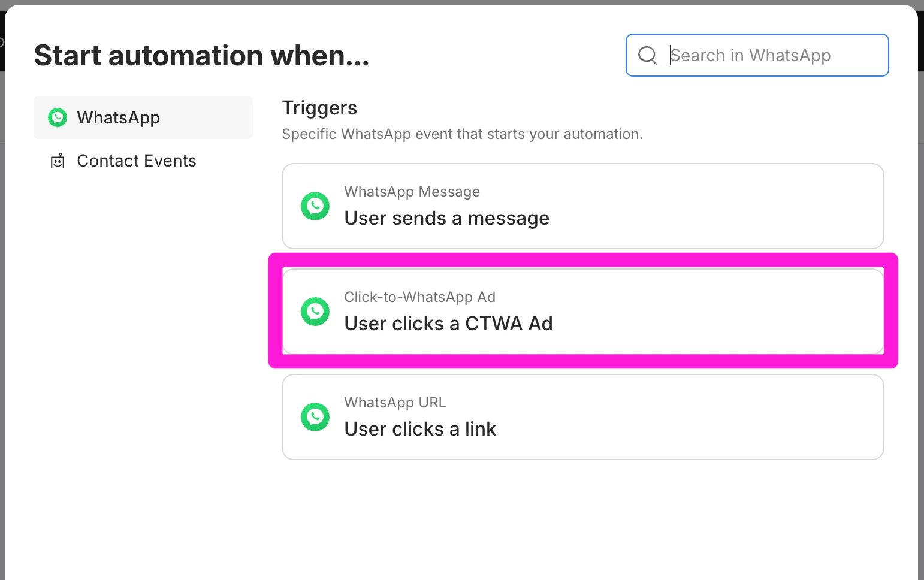Click the magnifying glass search icon

click(x=647, y=55)
